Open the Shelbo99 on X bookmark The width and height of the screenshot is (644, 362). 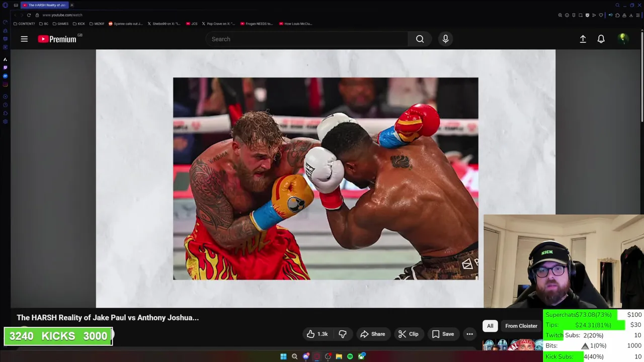(164, 24)
